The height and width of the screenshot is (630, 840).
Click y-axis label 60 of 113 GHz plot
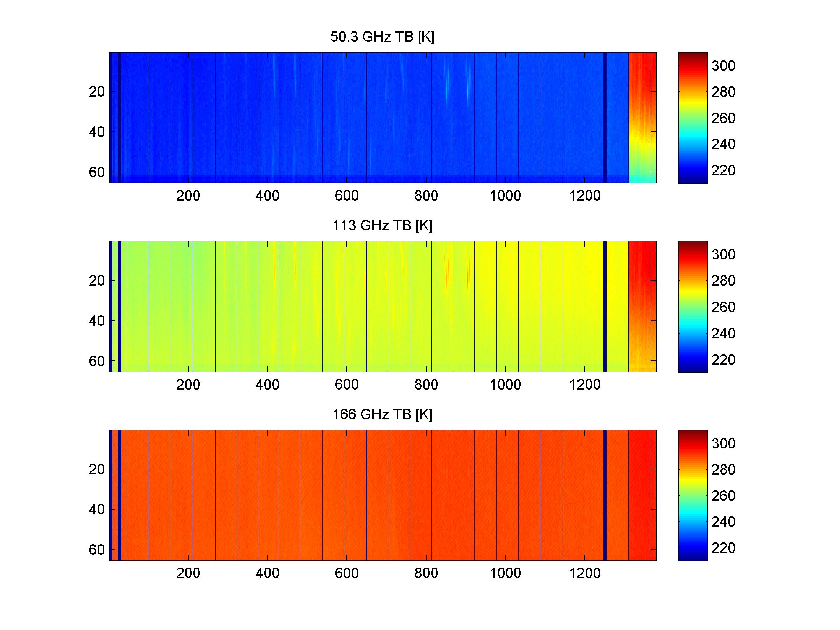coord(97,361)
